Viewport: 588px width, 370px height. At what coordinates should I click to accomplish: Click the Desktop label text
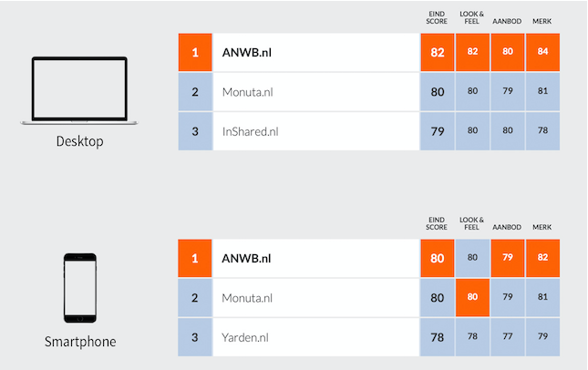coord(80,141)
